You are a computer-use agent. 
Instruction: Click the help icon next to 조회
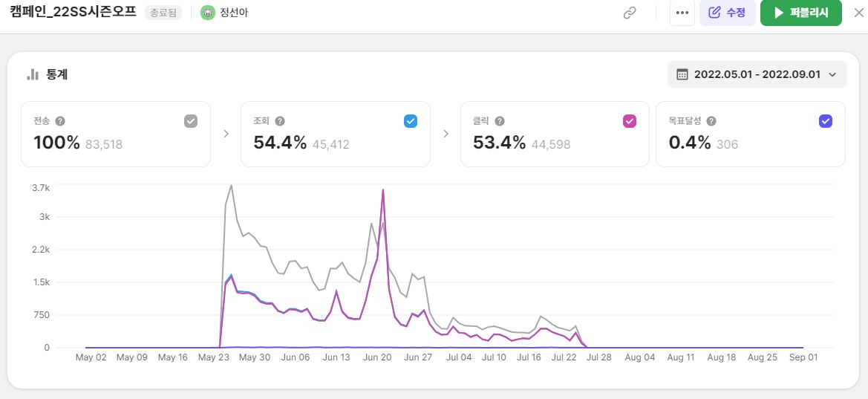coord(280,121)
